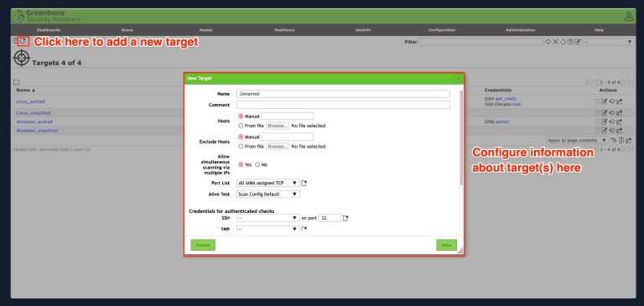This screenshot has height=306, width=644.
Task: Click the bulk export icon for page contents
Action: point(629,140)
